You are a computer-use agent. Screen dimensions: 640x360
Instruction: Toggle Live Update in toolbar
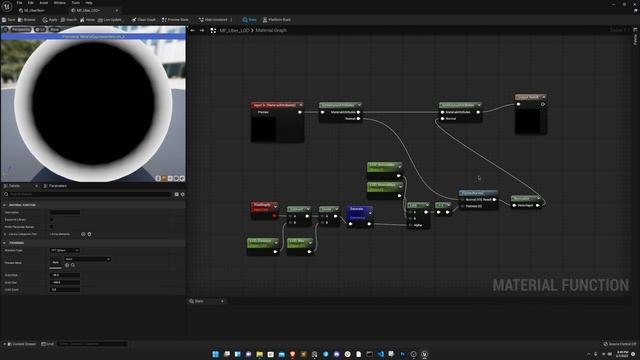pos(110,20)
